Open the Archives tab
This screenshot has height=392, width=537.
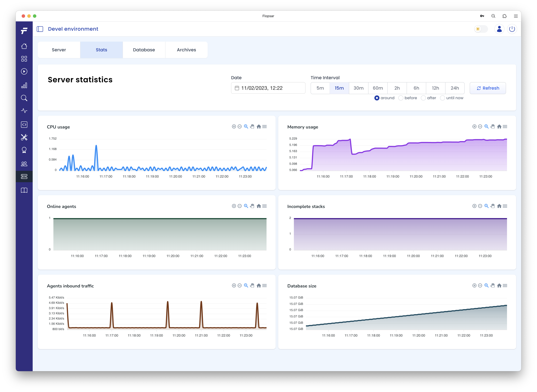(186, 50)
